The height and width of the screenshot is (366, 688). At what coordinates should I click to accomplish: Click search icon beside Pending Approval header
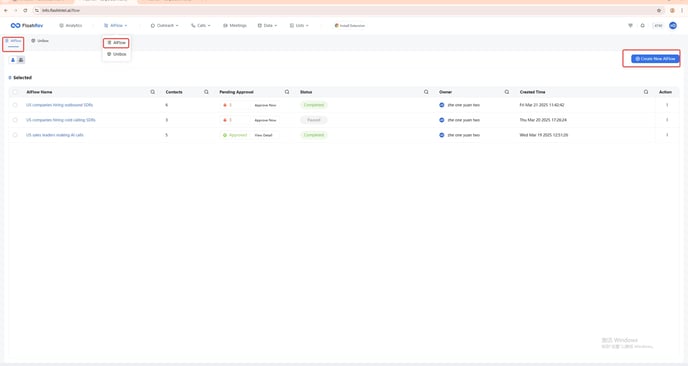coord(287,92)
